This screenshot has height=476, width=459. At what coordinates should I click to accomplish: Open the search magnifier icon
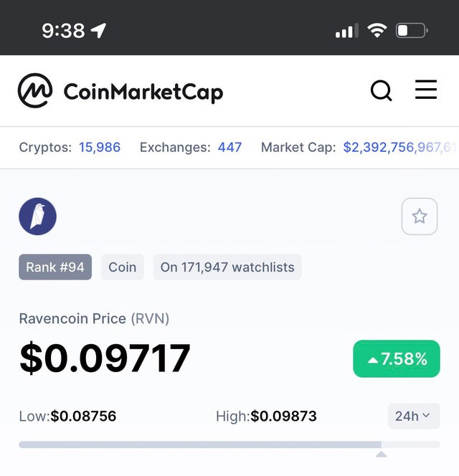382,90
